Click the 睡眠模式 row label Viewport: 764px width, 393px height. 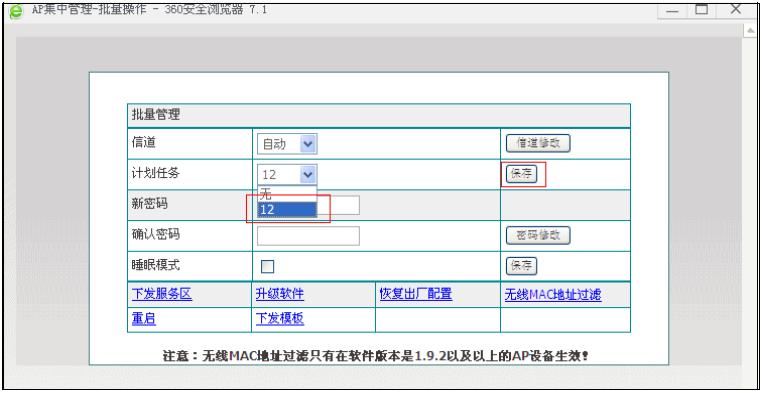coord(156,265)
